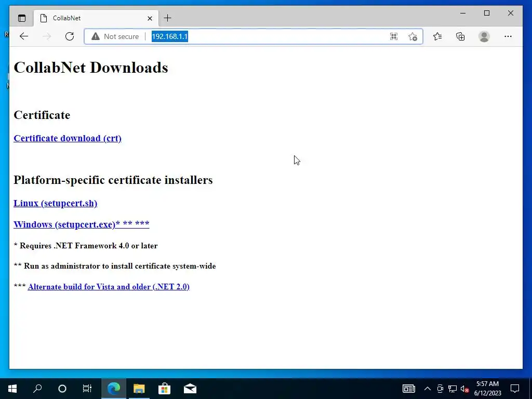Open a new browser tab
This screenshot has height=399, width=532.
click(x=168, y=18)
